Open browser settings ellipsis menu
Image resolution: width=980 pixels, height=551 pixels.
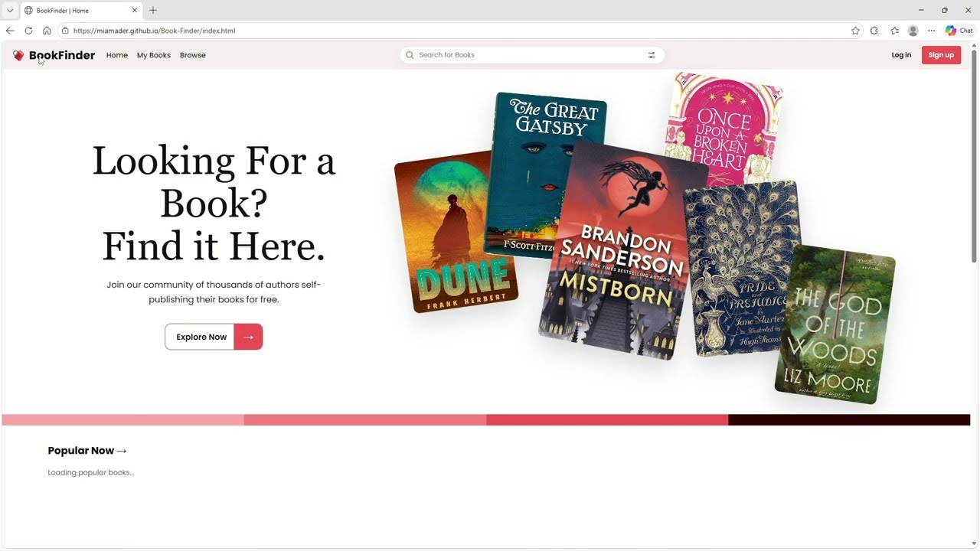[931, 31]
